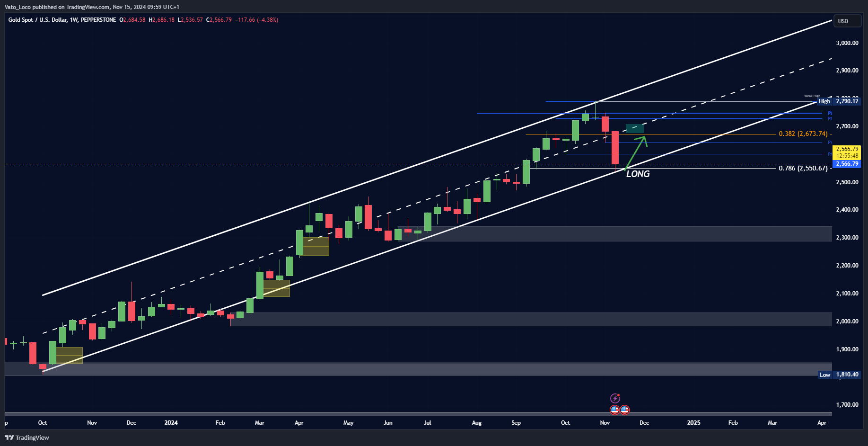
Task: Click the Jul time axis label
Action: tap(427, 423)
